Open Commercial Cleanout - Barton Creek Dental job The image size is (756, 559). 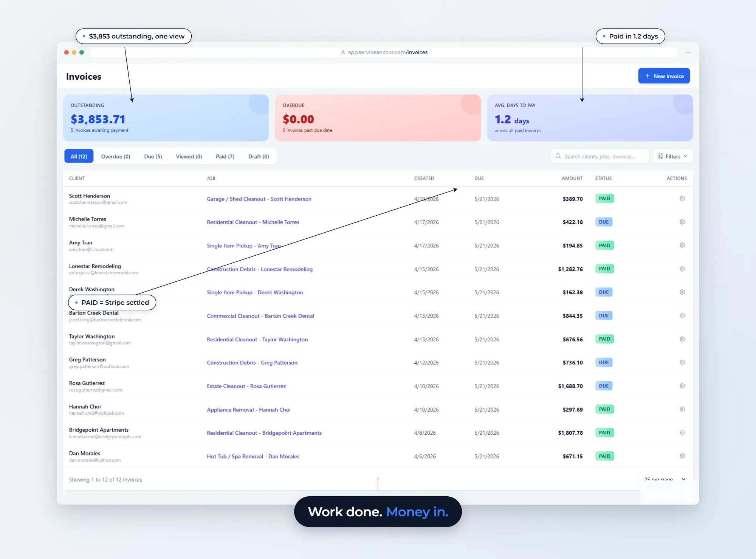click(260, 316)
